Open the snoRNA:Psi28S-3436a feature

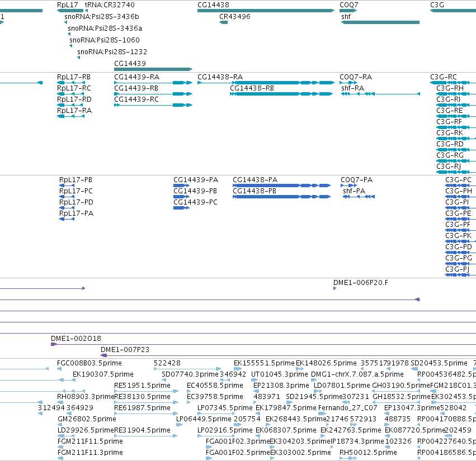click(x=105, y=28)
